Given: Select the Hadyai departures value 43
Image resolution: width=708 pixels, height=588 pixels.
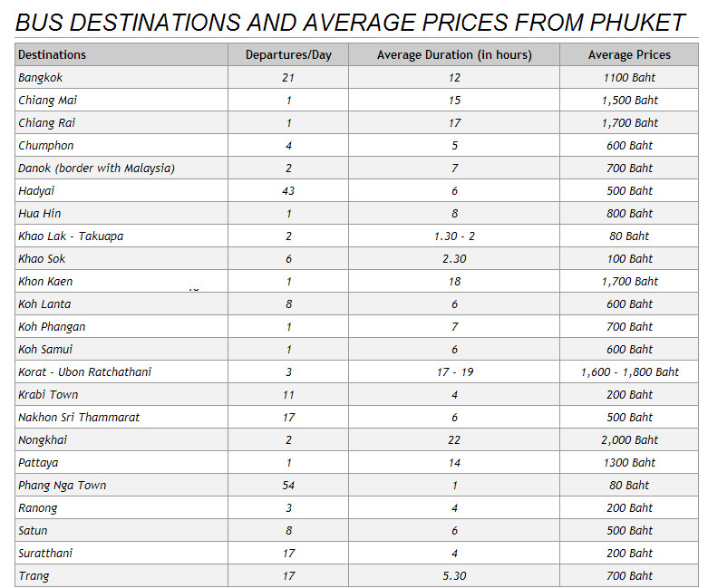Looking at the screenshot, I should [288, 191].
